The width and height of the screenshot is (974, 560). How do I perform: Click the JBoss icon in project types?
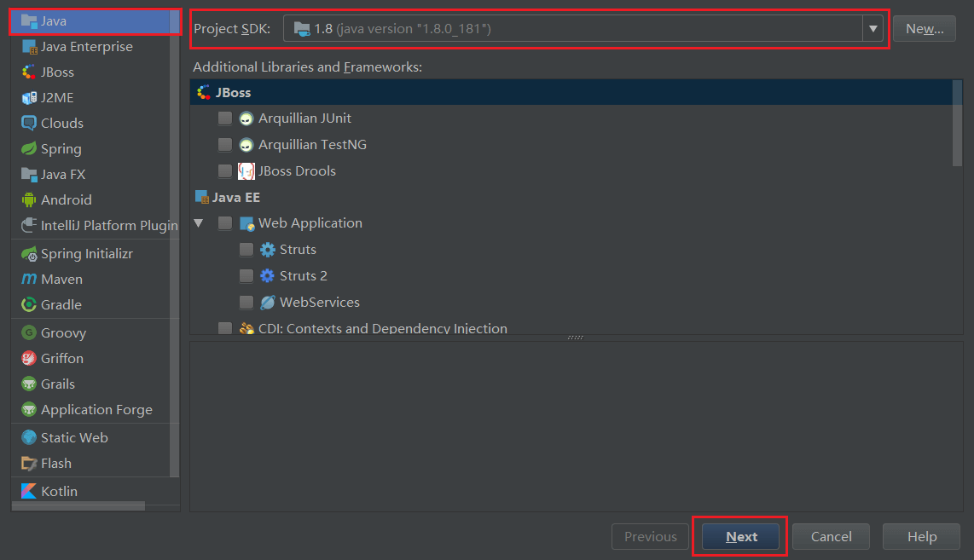click(29, 72)
